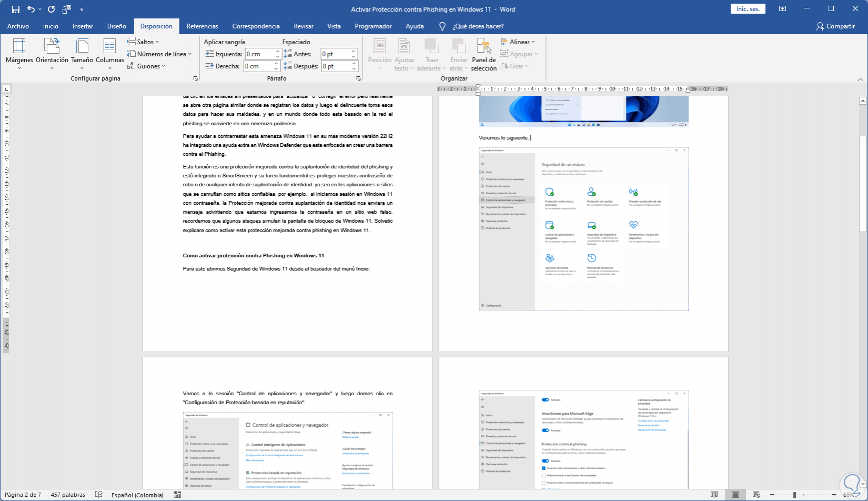Click the Después spacing input field
The image size is (868, 501).
click(x=336, y=66)
